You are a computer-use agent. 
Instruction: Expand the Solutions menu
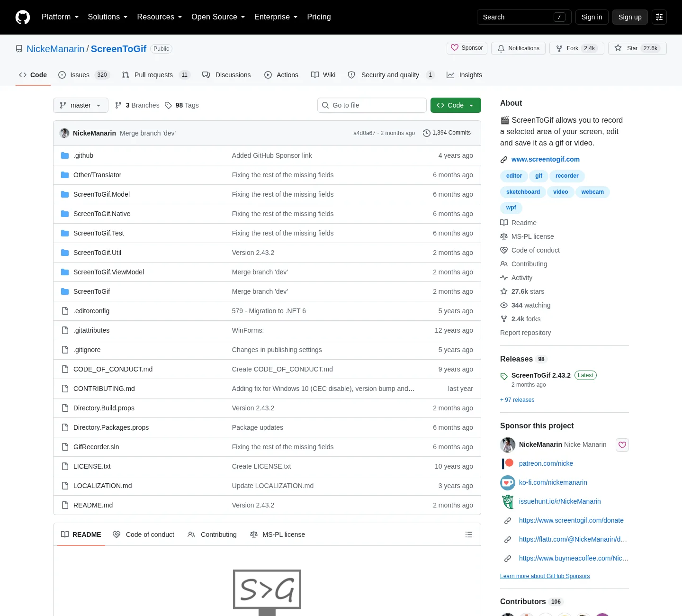[108, 17]
